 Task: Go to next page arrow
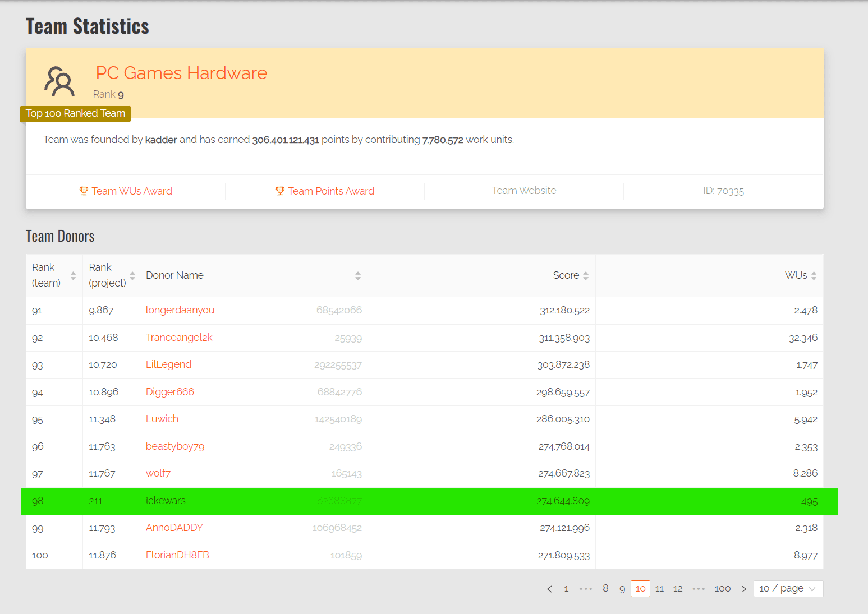pos(743,589)
